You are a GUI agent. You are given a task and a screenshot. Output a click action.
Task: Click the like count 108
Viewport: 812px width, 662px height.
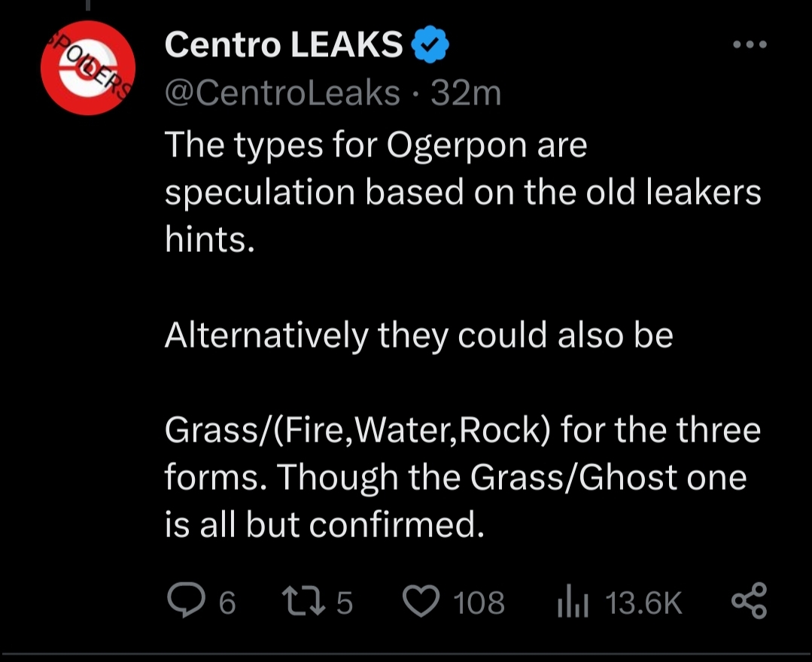[x=479, y=603]
